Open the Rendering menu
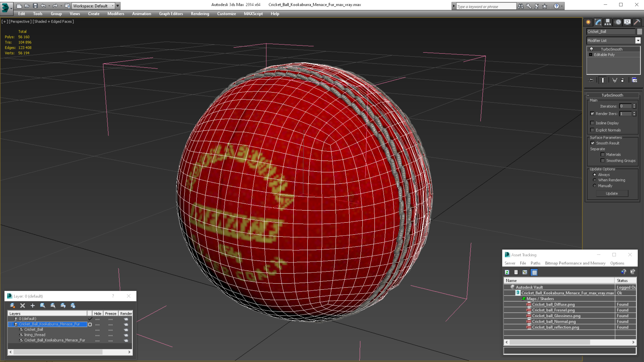 [x=200, y=14]
